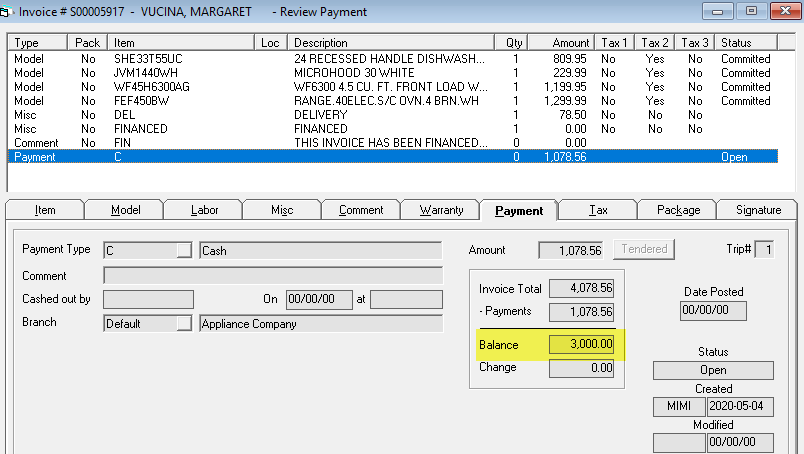Screen dimensions: 804x454
Task: Click the Trip# field
Action: pyautogui.click(x=764, y=250)
